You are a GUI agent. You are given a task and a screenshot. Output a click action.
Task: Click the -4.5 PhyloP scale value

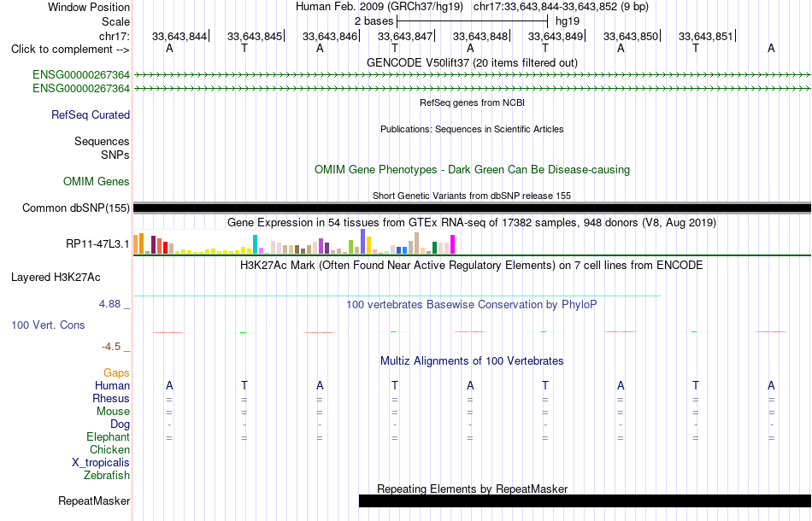pyautogui.click(x=111, y=347)
